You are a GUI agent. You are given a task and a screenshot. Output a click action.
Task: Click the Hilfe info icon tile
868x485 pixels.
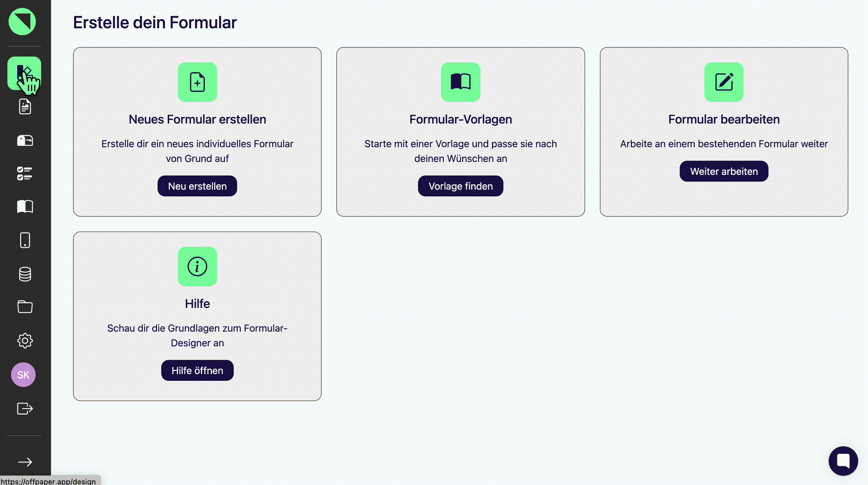pos(197,266)
